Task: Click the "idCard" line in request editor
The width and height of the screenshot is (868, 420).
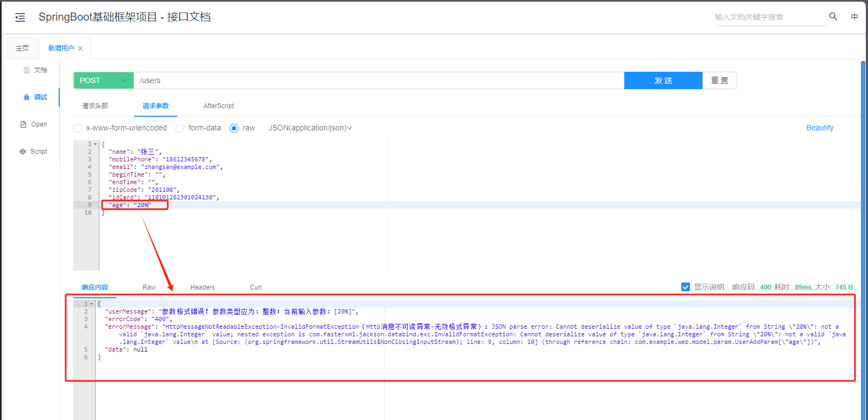Action: 163,198
